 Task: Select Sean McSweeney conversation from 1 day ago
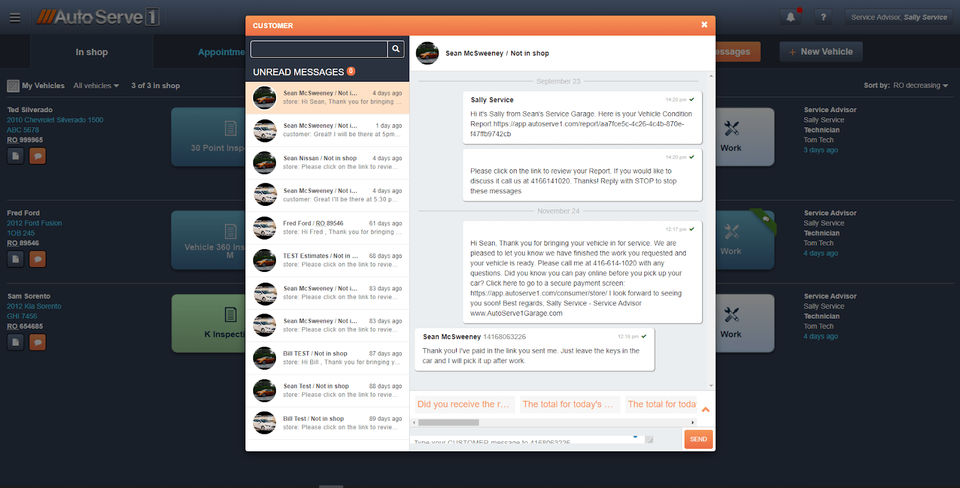[x=328, y=130]
